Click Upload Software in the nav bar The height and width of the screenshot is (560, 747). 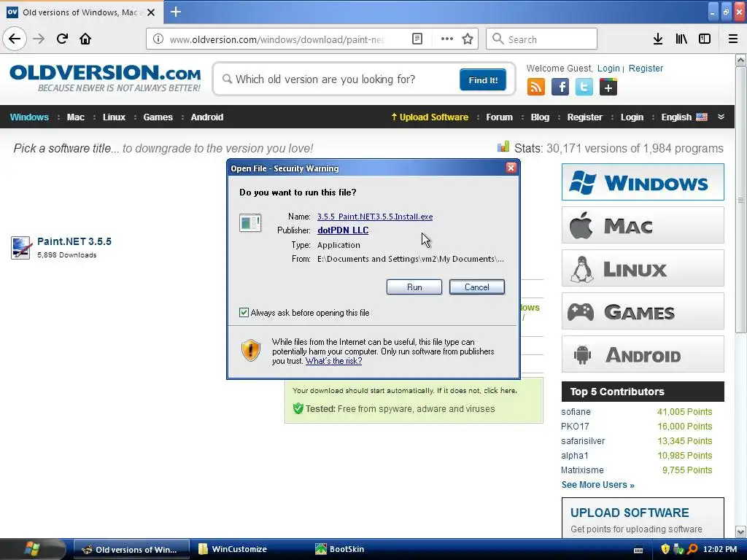coord(430,117)
